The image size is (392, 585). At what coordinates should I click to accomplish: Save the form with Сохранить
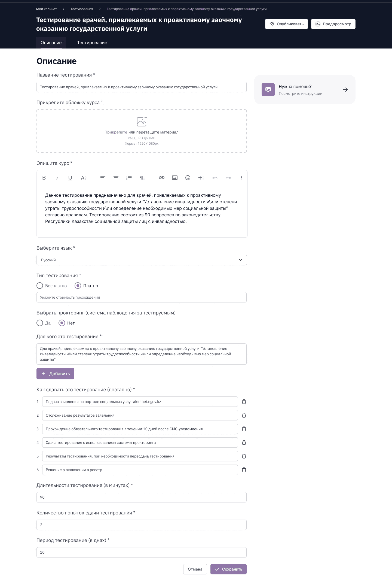pyautogui.click(x=228, y=569)
